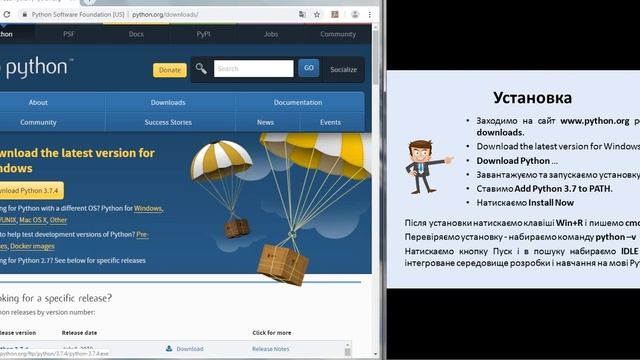
Task: Click the padlock site security icon
Action: point(24,14)
